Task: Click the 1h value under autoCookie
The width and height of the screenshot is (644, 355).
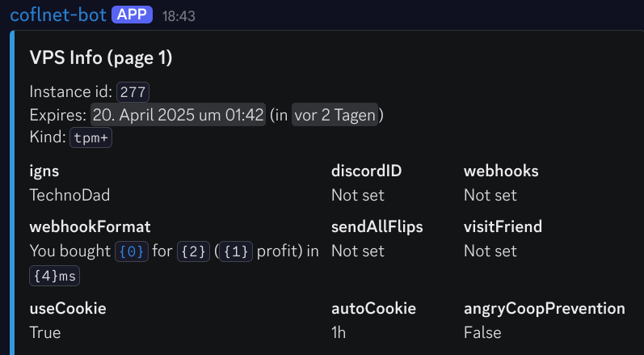Action: (x=339, y=332)
